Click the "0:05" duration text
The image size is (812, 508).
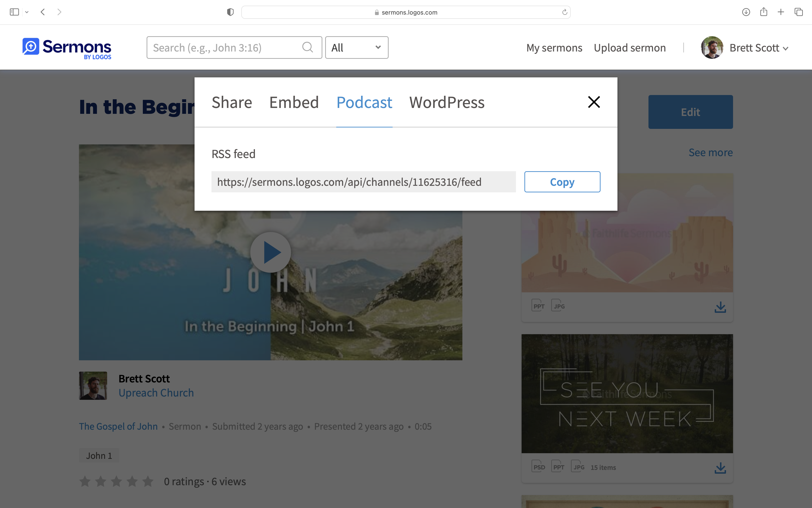[423, 426]
